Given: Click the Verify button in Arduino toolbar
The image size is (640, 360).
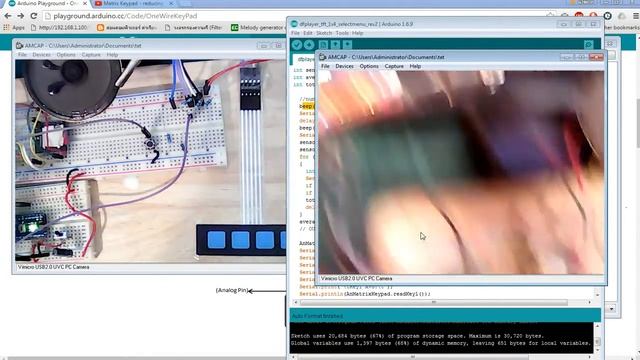Looking at the screenshot, I should coord(297,45).
